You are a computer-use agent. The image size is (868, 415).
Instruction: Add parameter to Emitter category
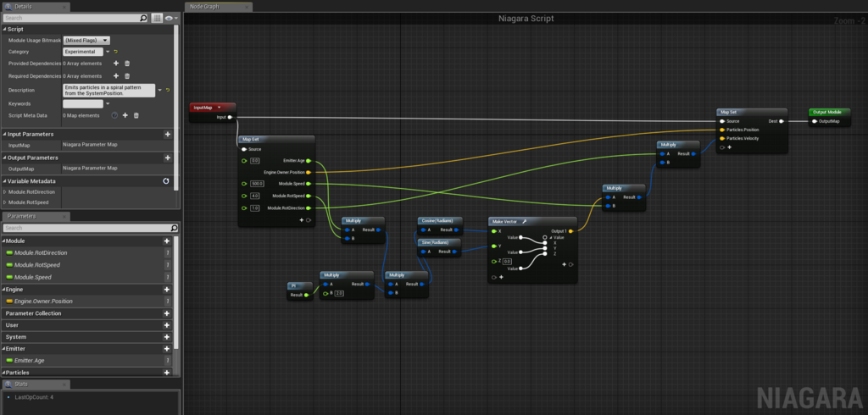point(167,349)
